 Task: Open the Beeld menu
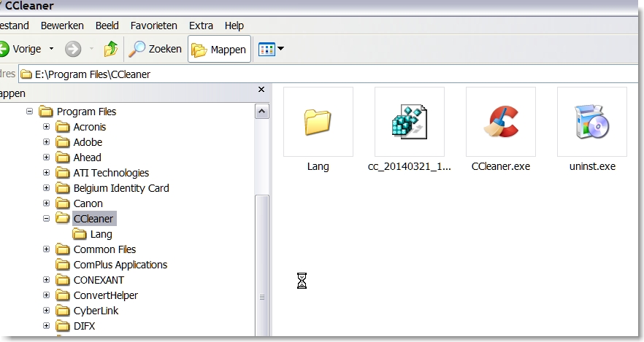(x=107, y=26)
